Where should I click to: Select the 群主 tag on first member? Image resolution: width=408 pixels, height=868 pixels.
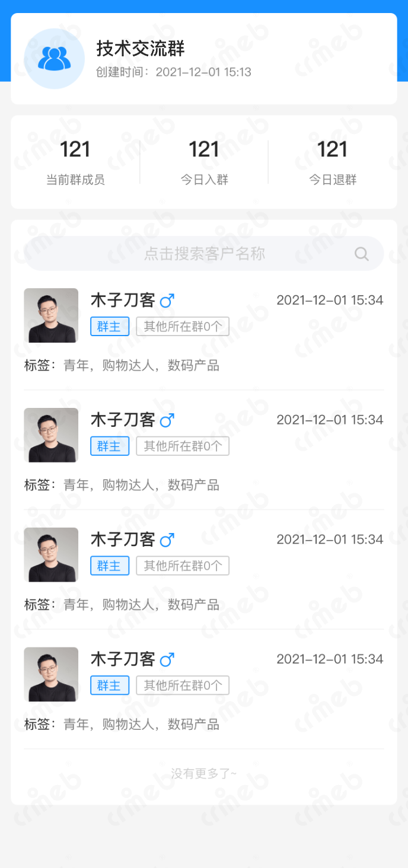click(110, 327)
